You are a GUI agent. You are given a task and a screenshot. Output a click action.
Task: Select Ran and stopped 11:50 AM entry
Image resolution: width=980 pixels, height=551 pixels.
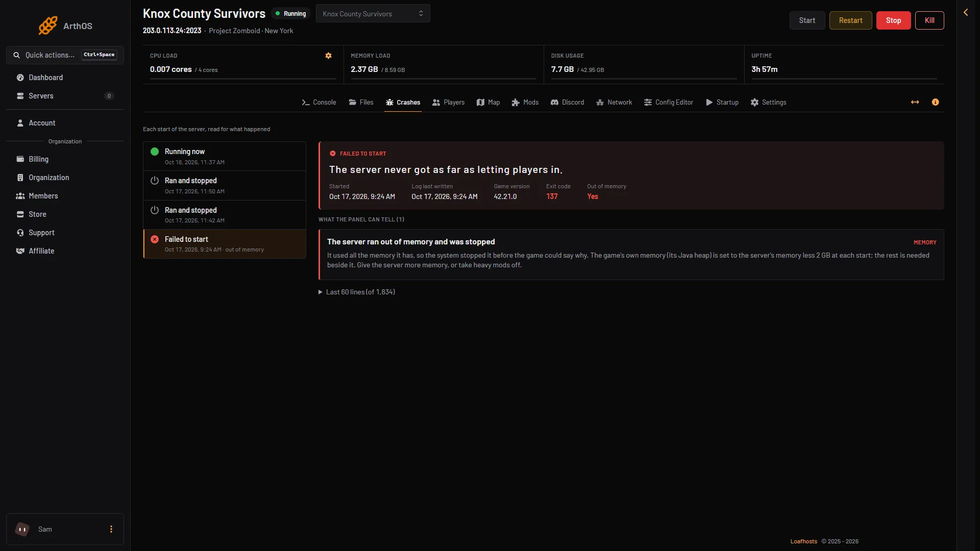pos(225,186)
